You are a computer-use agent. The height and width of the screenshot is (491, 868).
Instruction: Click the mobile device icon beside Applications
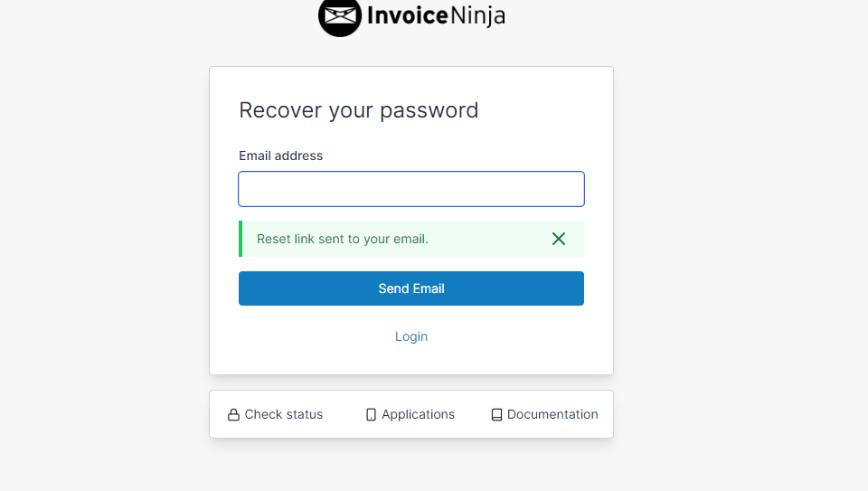pyautogui.click(x=371, y=415)
